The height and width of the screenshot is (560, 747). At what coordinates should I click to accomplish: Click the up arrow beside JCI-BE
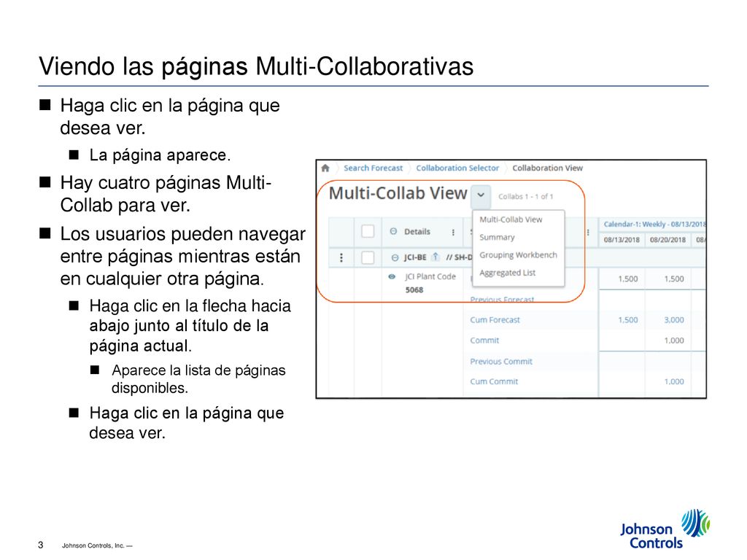pyautogui.click(x=435, y=257)
